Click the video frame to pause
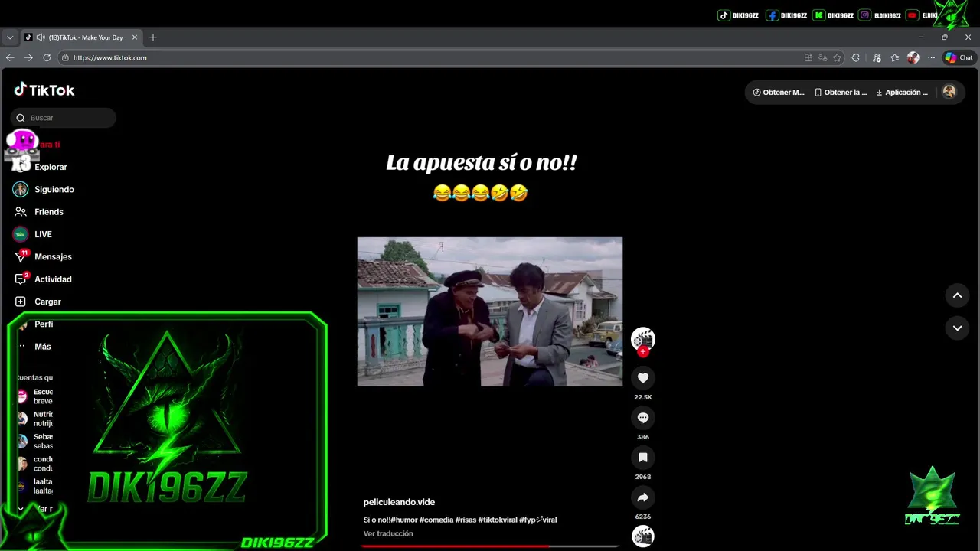The width and height of the screenshot is (980, 551). pyautogui.click(x=490, y=311)
